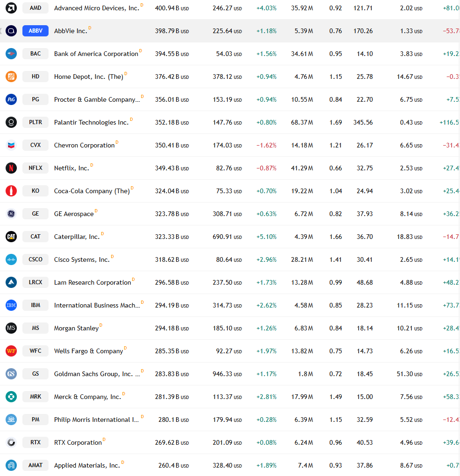Open the CSCO ticker symbol badge

tap(35, 259)
